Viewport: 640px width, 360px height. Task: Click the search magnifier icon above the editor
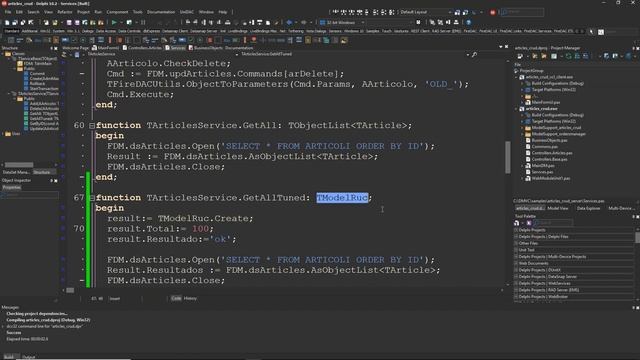coord(474,54)
